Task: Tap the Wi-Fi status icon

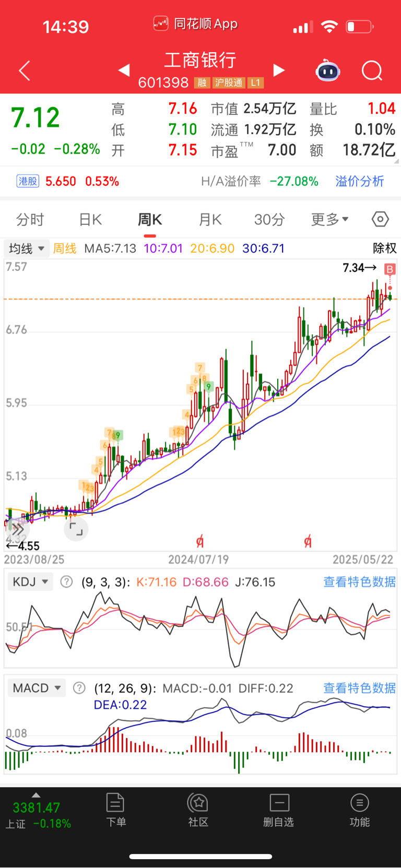Action: (329, 27)
